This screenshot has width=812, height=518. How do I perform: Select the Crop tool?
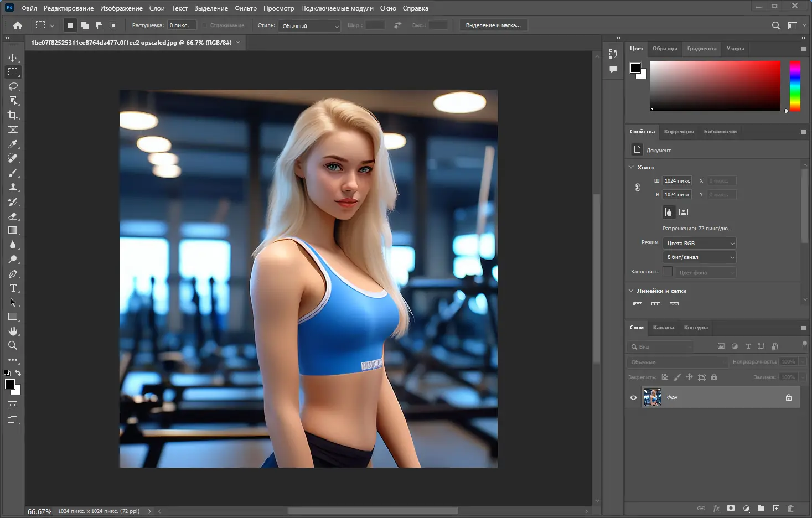pyautogui.click(x=13, y=115)
